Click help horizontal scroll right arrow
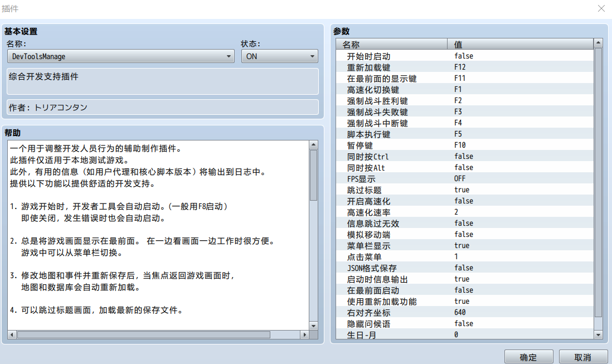The width and height of the screenshot is (612, 364). tap(305, 335)
